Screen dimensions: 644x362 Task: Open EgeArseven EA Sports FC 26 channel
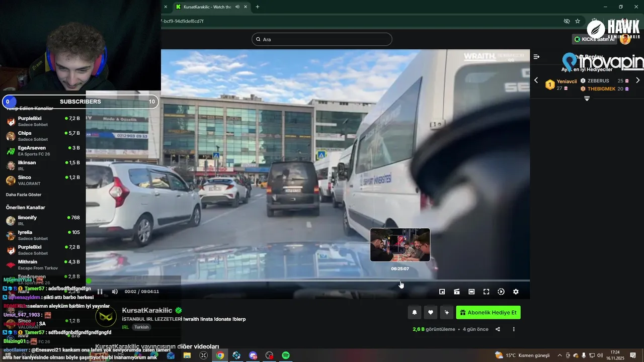[x=43, y=151]
